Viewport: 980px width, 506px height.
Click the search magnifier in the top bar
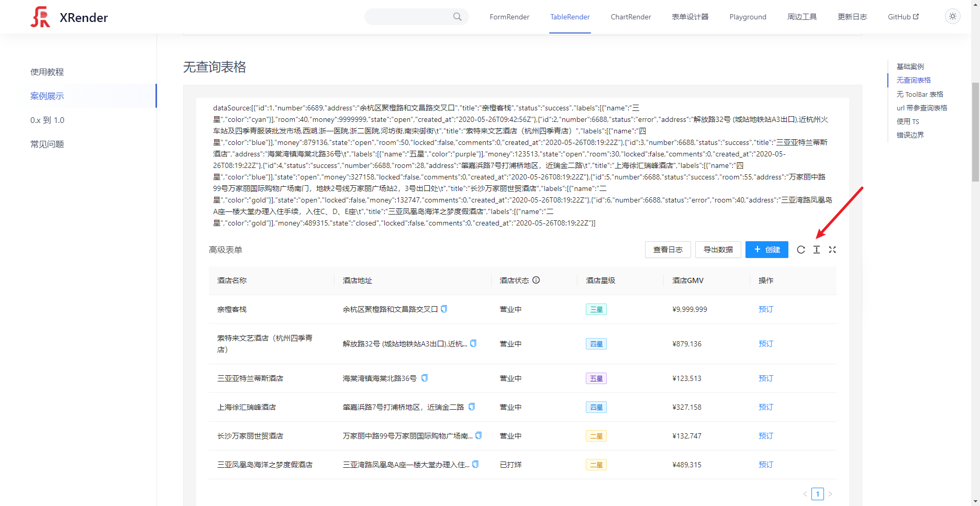456,16
